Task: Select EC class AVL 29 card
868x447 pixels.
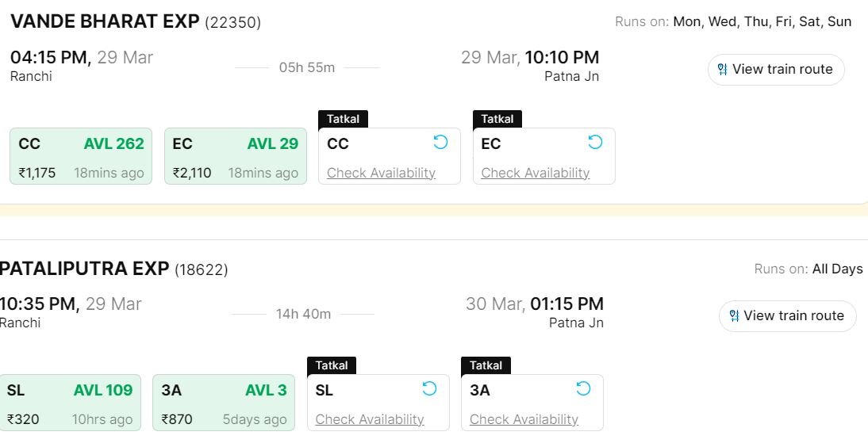Action: click(235, 157)
